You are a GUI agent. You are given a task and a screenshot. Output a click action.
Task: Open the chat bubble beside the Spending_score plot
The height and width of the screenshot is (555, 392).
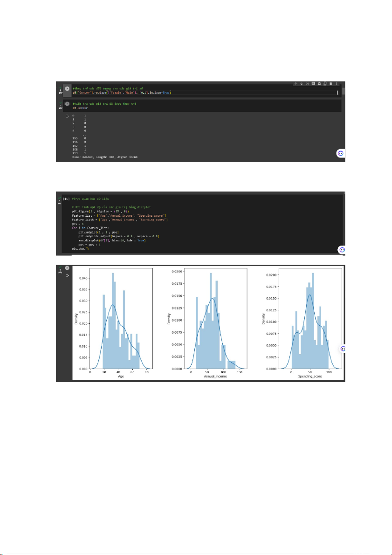pyautogui.click(x=343, y=349)
